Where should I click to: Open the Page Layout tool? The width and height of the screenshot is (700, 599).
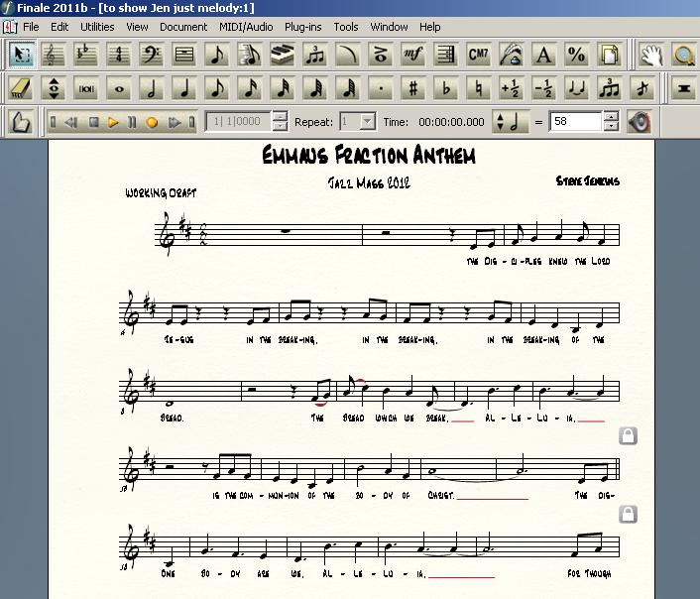point(609,55)
